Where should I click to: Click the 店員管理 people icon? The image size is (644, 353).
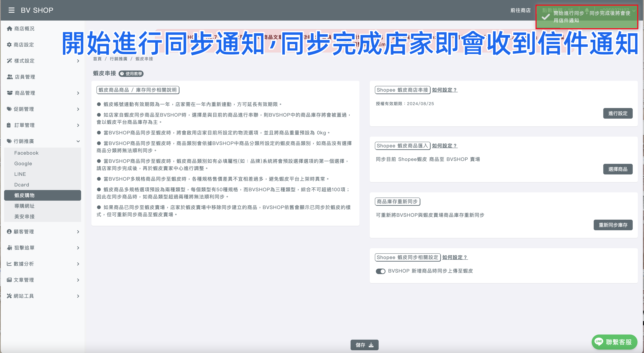coord(10,77)
